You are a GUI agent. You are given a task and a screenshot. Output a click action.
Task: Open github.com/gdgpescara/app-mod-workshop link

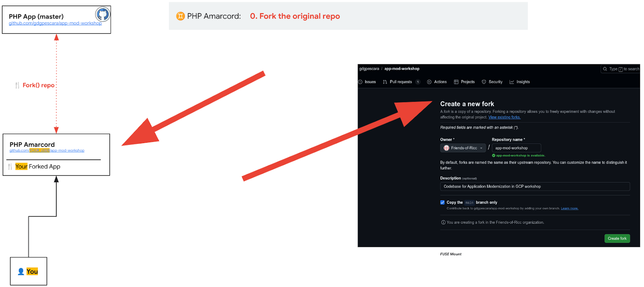click(x=55, y=23)
